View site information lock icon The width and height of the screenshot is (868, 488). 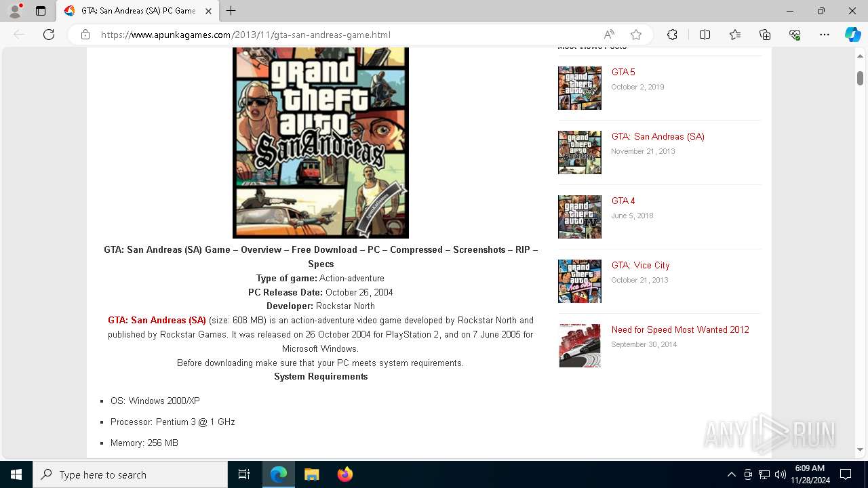tap(85, 35)
